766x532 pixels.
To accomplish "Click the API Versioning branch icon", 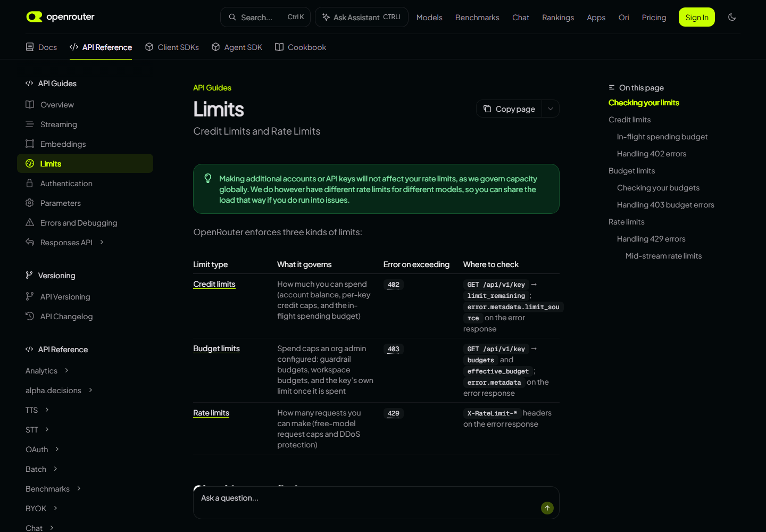I will click(x=30, y=296).
